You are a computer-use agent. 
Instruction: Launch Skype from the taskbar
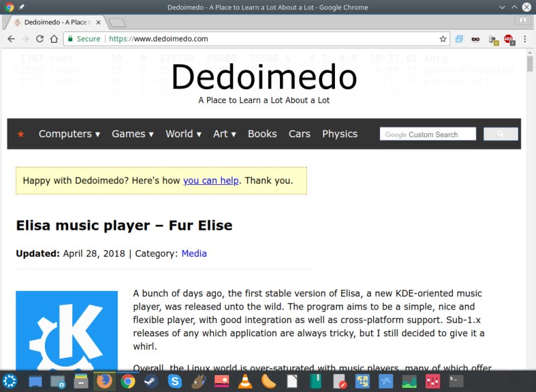point(174,381)
